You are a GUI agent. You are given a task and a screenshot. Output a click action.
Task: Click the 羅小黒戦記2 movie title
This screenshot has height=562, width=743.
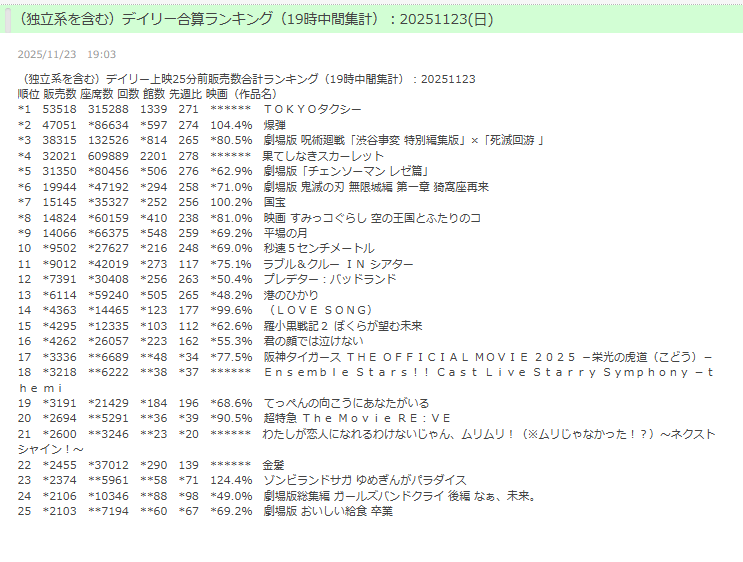pyautogui.click(x=343, y=326)
